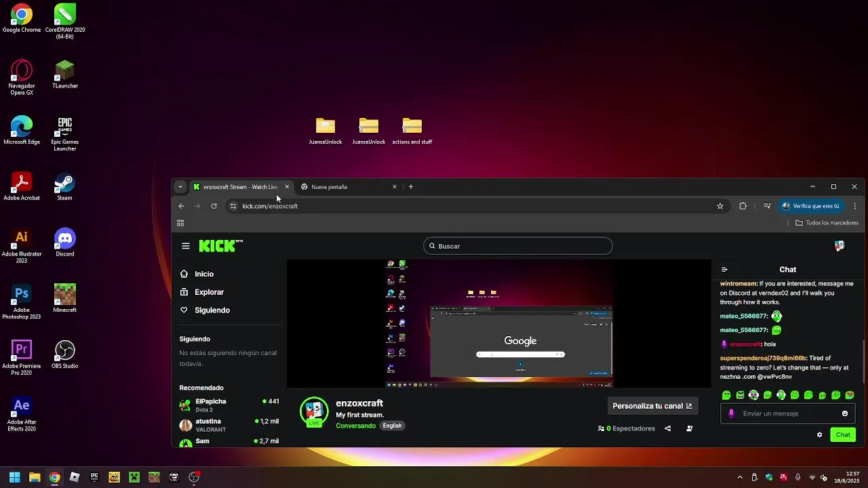868x488 pixels.
Task: Open Windows Start menu
Action: pyautogui.click(x=14, y=477)
